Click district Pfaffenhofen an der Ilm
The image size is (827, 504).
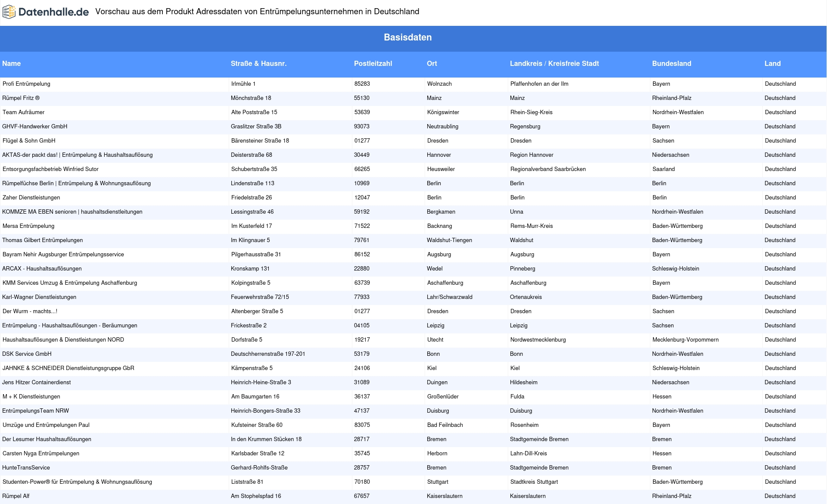point(539,84)
